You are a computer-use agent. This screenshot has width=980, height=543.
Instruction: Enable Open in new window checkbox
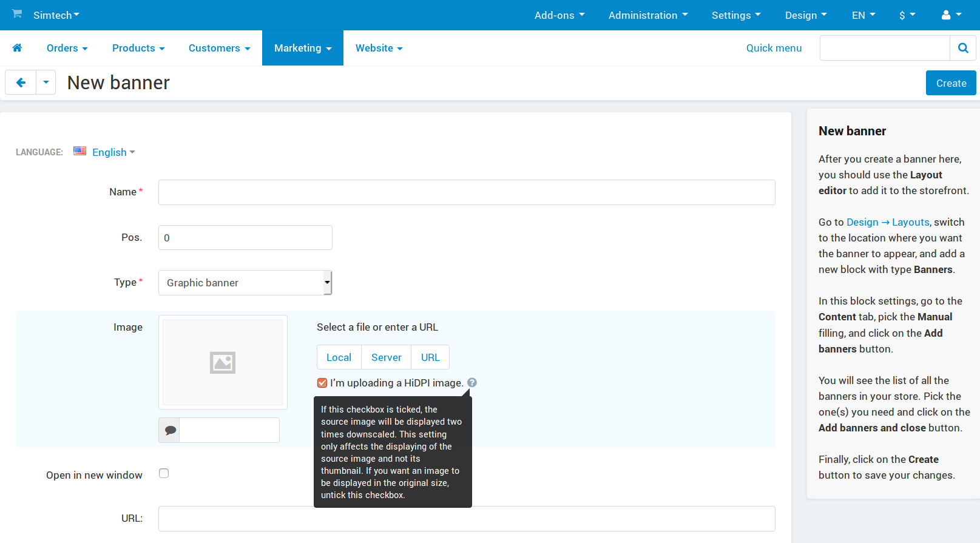[x=164, y=473]
